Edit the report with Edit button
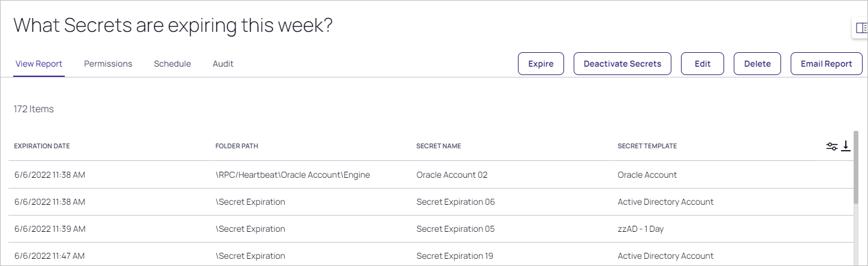The width and height of the screenshot is (868, 266). coord(703,64)
